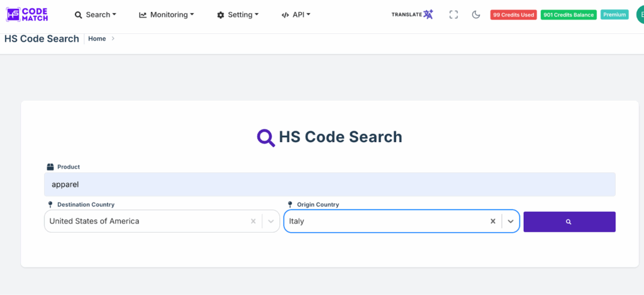Enter fullscreen mode using the expand icon
Image resolution: width=644 pixels, height=295 pixels.
tap(453, 14)
